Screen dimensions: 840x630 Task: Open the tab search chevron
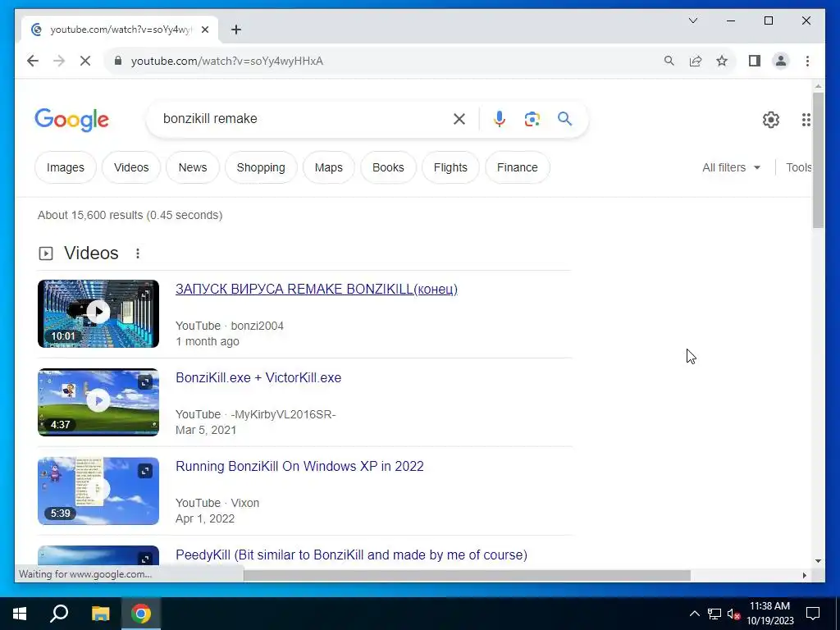692,21
